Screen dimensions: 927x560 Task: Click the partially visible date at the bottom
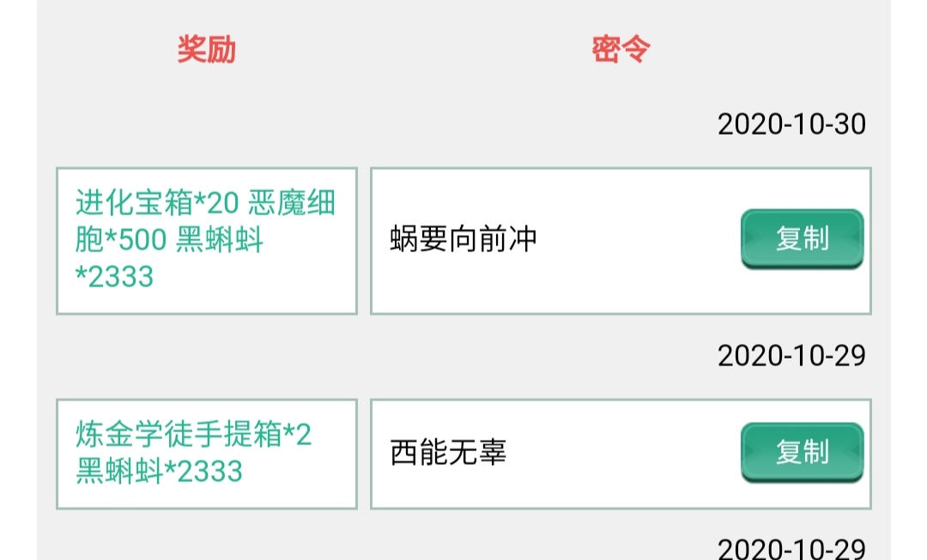tap(791, 549)
